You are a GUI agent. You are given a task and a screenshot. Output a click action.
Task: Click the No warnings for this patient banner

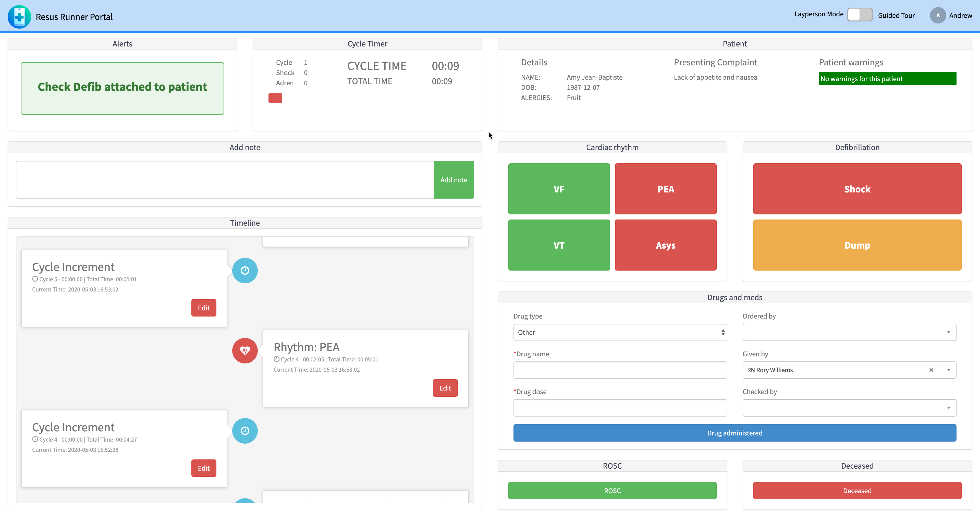[x=887, y=79]
